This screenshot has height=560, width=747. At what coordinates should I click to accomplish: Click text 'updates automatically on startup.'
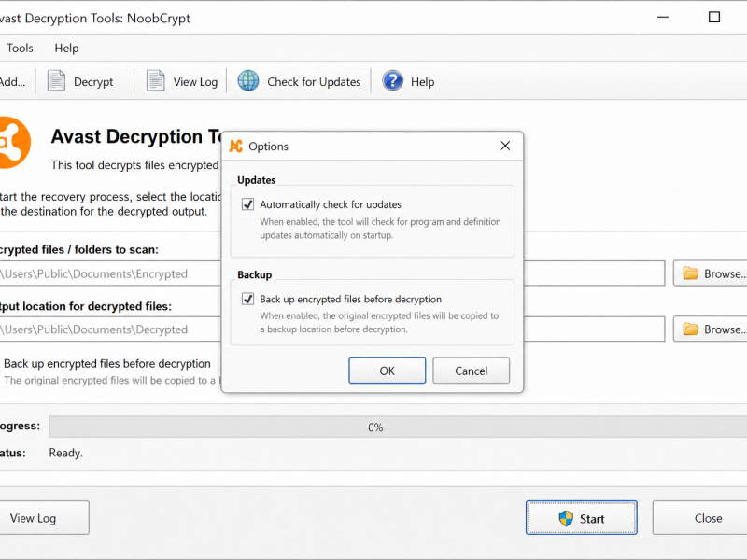[x=326, y=235]
